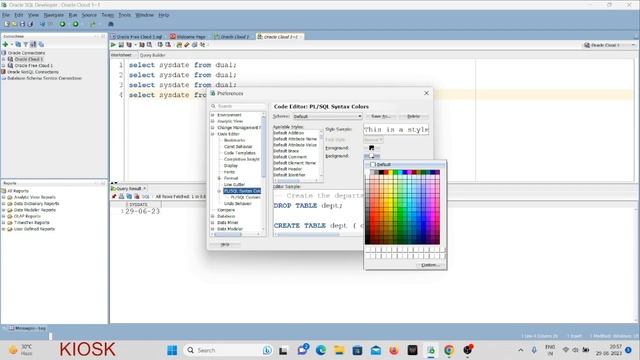The width and height of the screenshot is (640, 360).
Task: Open the Navigate menu
Action: pyautogui.click(x=53, y=15)
